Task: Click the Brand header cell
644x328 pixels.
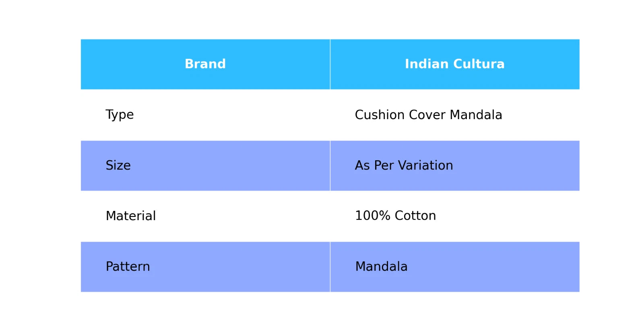Action: coord(205,64)
